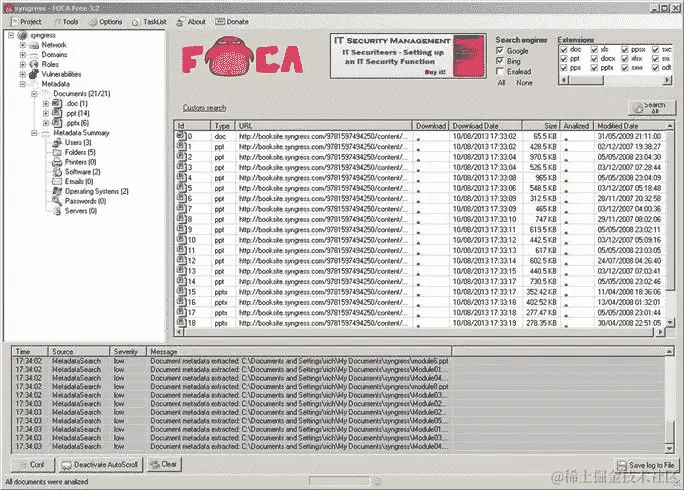Open the About menu
Screen dimensions: 684x490
(191, 22)
